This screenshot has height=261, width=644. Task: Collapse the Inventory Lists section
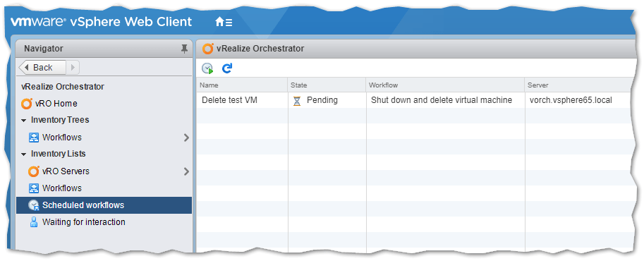[x=24, y=154]
